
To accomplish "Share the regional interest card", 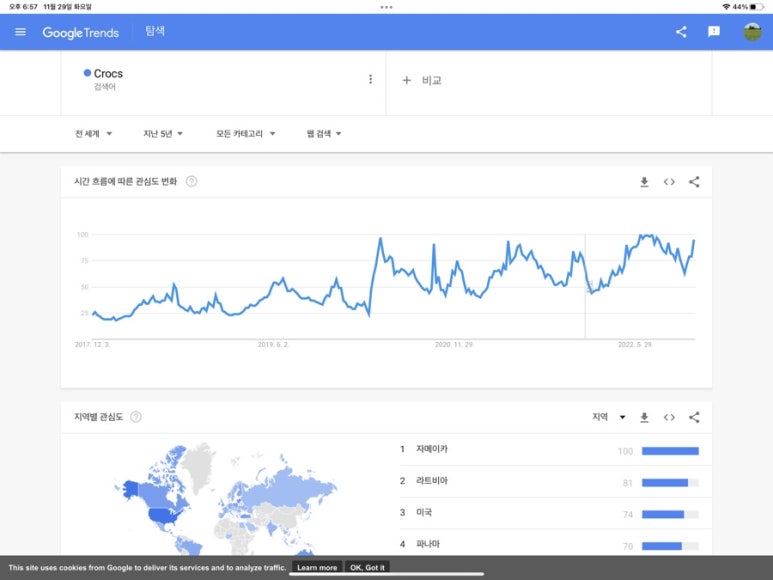I will pyautogui.click(x=694, y=417).
